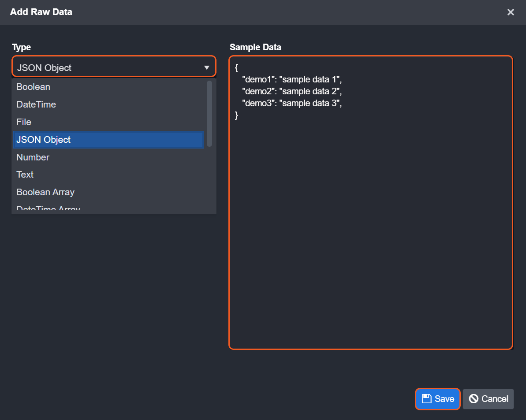Select the highlighted JSON Object option

tap(43, 140)
